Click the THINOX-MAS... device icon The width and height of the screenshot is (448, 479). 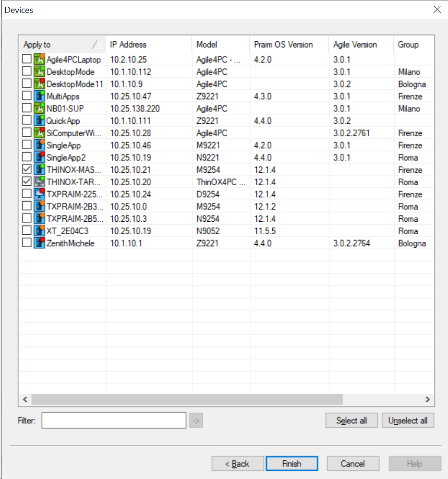pos(39,169)
